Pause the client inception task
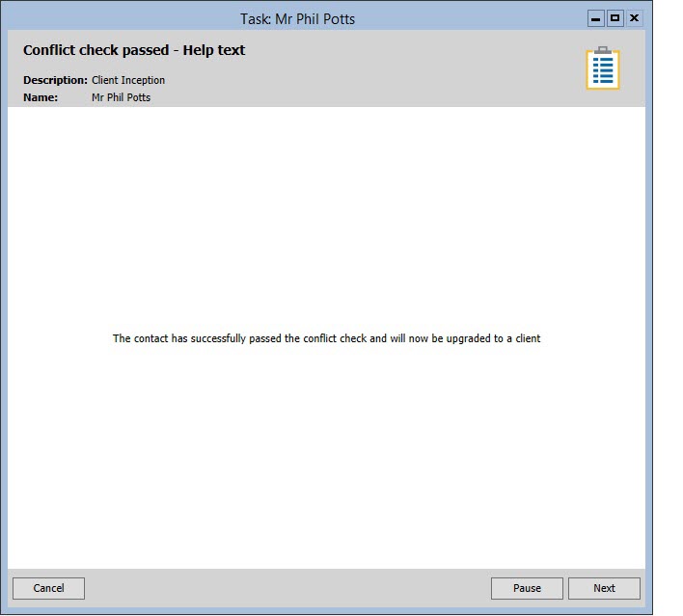This screenshot has height=616, width=683. pyautogui.click(x=527, y=588)
